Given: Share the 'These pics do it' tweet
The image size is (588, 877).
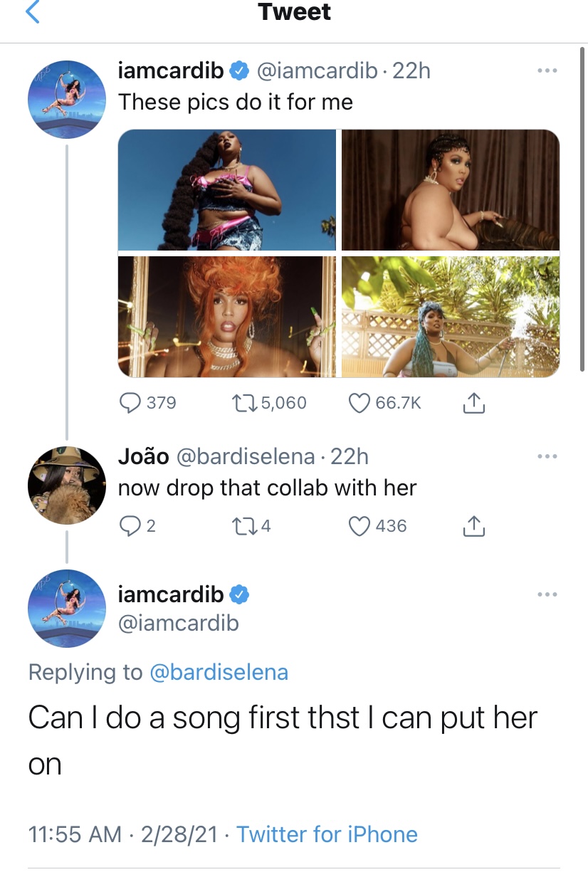Looking at the screenshot, I should (x=473, y=404).
